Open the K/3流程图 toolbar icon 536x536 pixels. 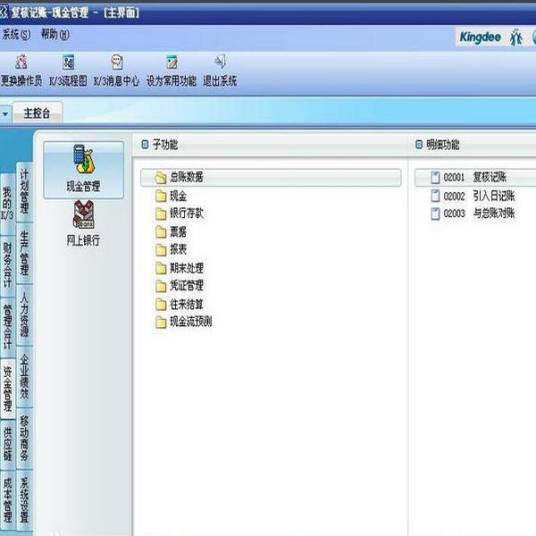coord(68,62)
